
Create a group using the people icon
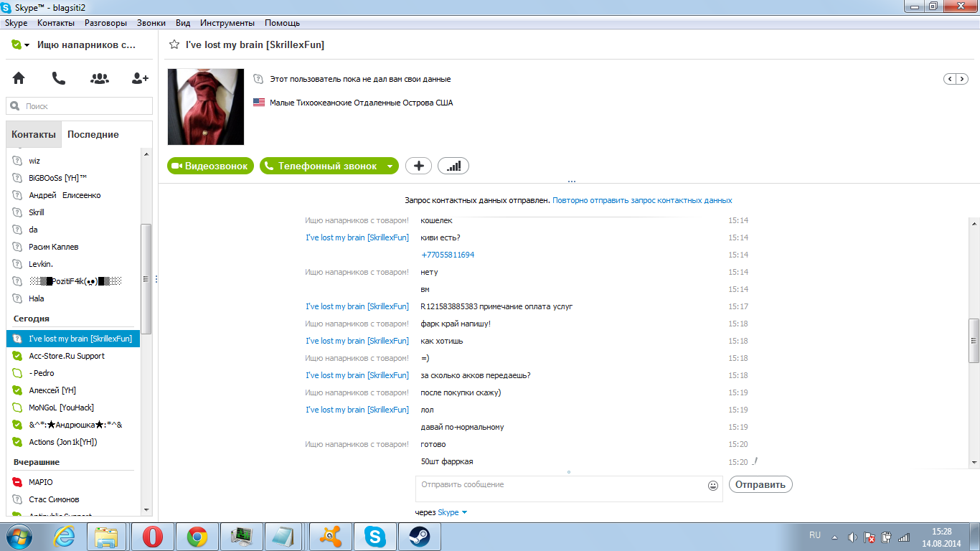[100, 78]
